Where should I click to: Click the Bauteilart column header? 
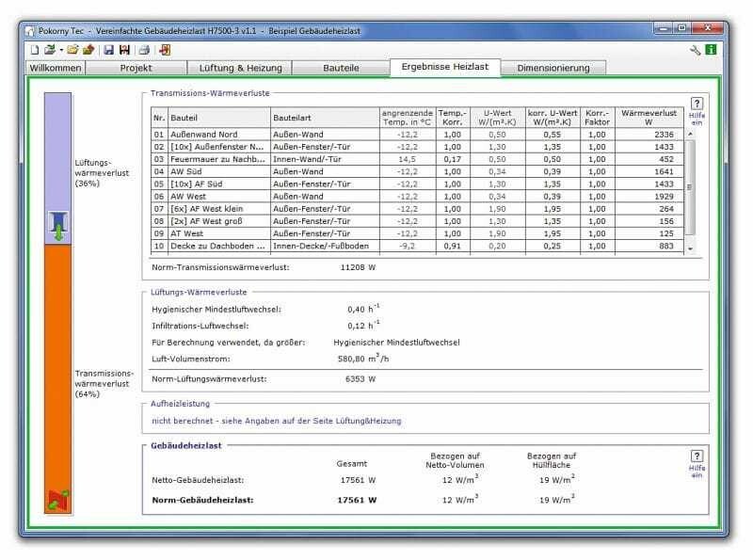(x=325, y=118)
